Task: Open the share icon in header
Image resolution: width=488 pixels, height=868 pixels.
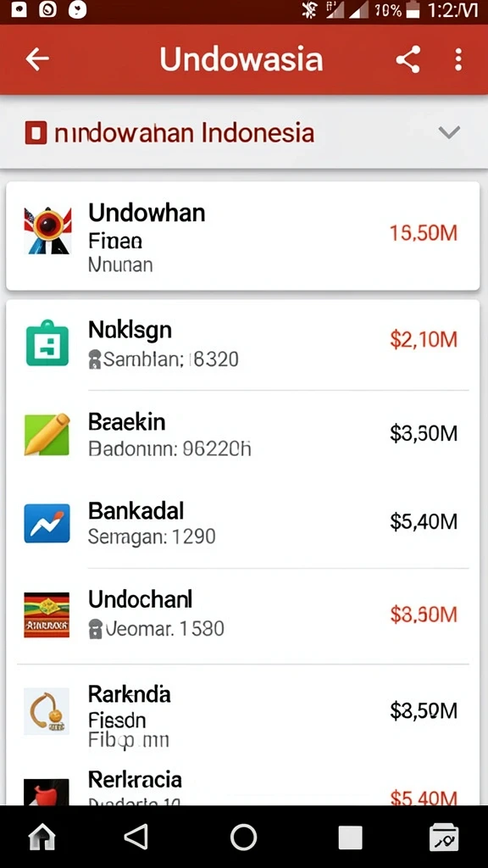Action: click(408, 59)
